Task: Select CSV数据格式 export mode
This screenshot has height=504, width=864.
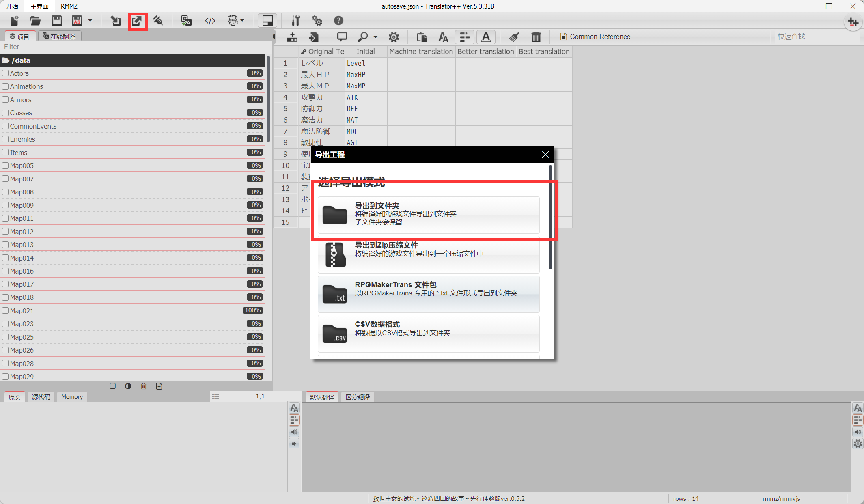Action: 428,334
